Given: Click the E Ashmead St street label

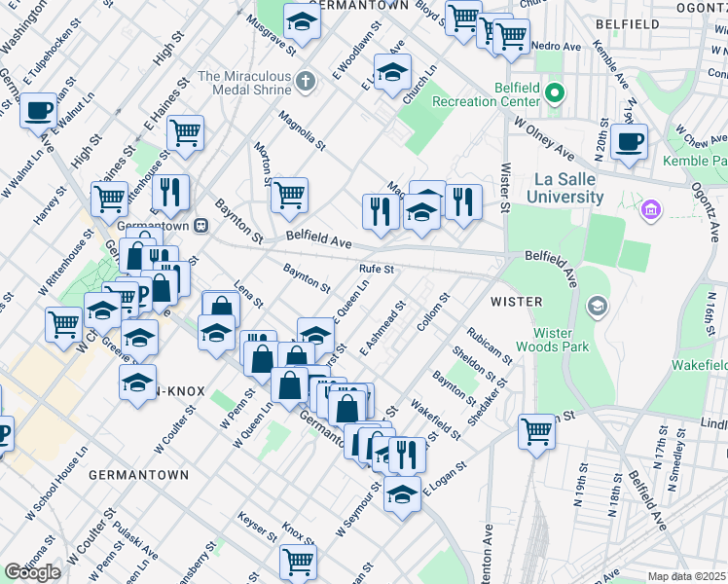Looking at the screenshot, I should [x=383, y=328].
